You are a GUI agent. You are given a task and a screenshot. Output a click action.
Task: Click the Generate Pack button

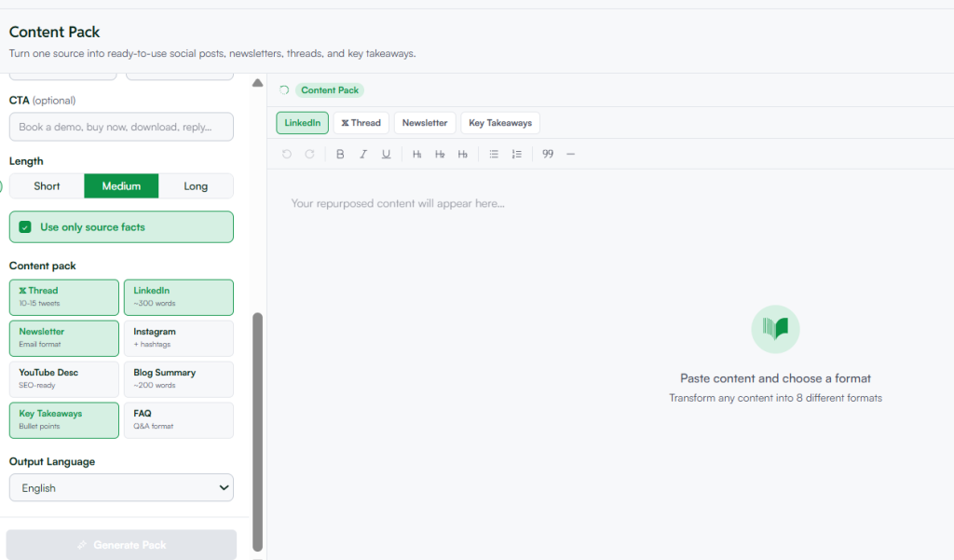121,545
